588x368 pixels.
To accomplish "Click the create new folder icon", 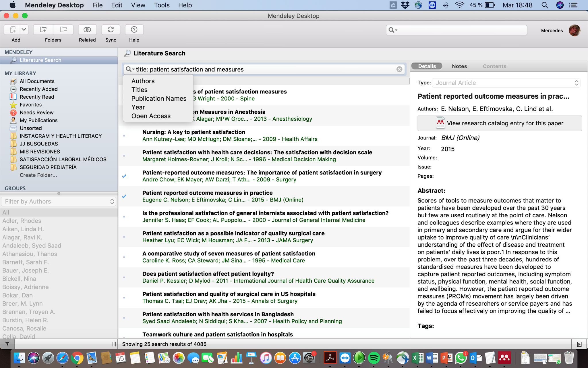I will (43, 30).
